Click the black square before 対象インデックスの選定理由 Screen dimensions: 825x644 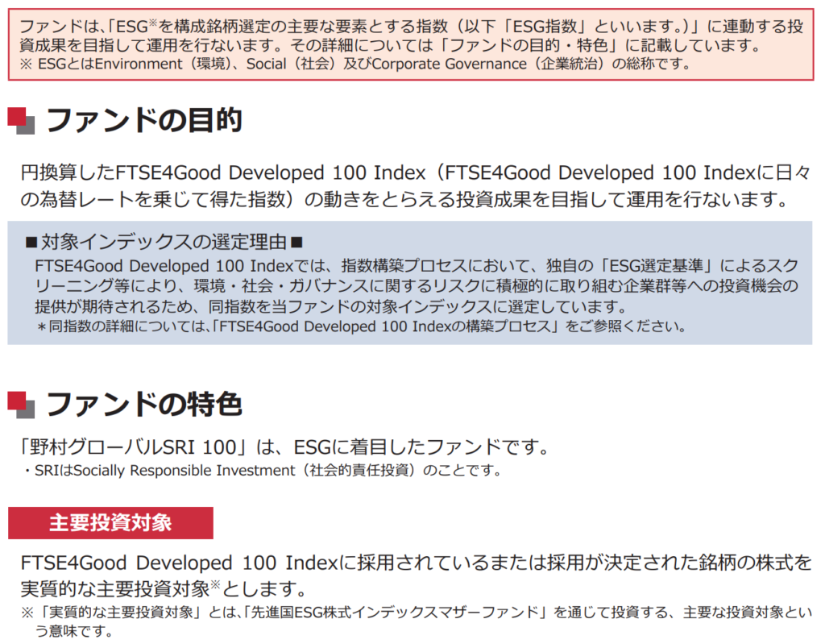(x=31, y=242)
